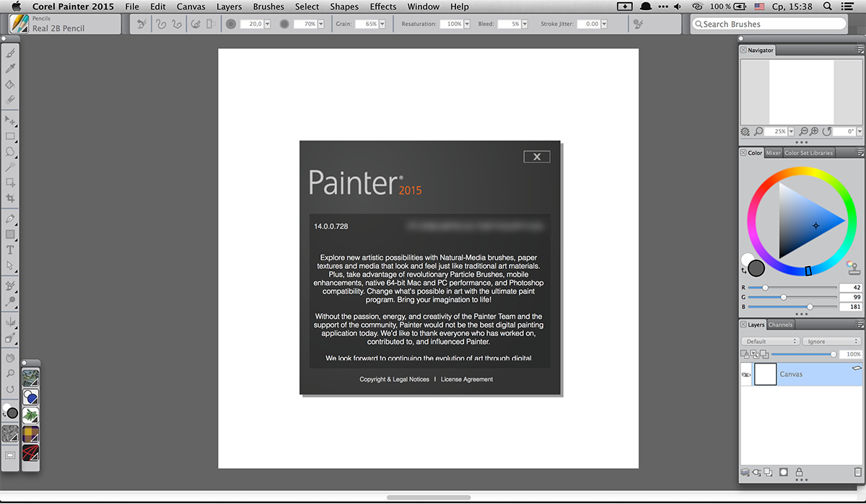Select the Shape Selection tool

[10, 265]
